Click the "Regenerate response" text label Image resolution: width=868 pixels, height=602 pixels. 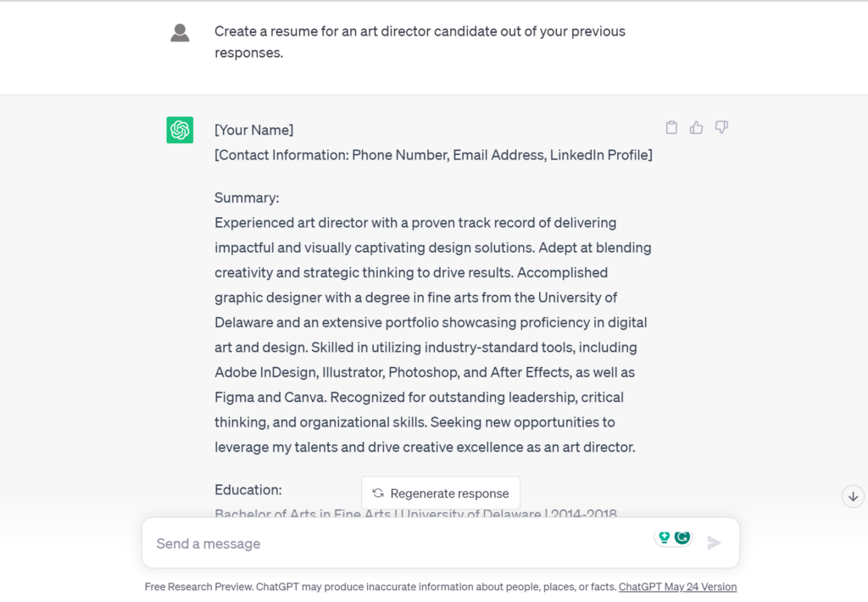449,493
